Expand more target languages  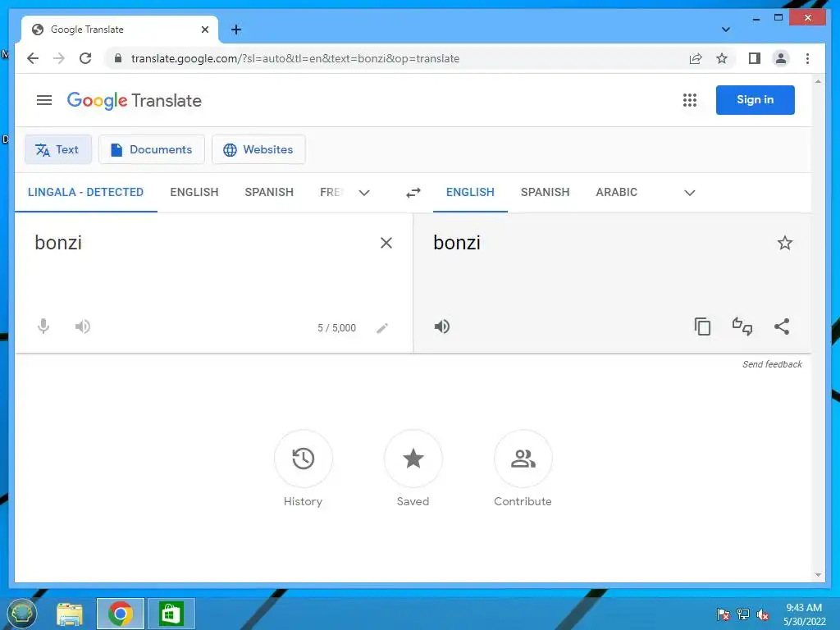(689, 193)
